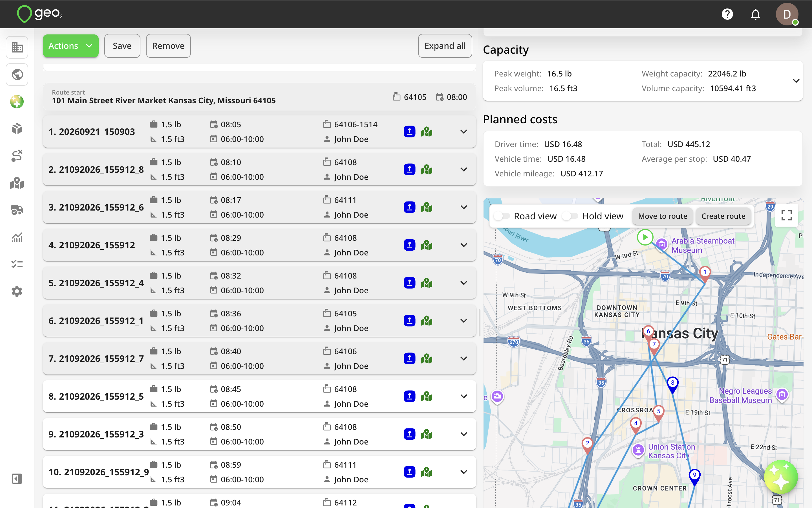Open the sparkle AI assistant button

[781, 477]
